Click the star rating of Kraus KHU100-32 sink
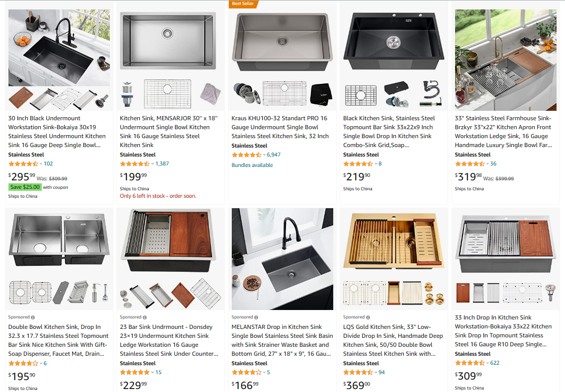This screenshot has height=392, width=565. click(x=247, y=155)
